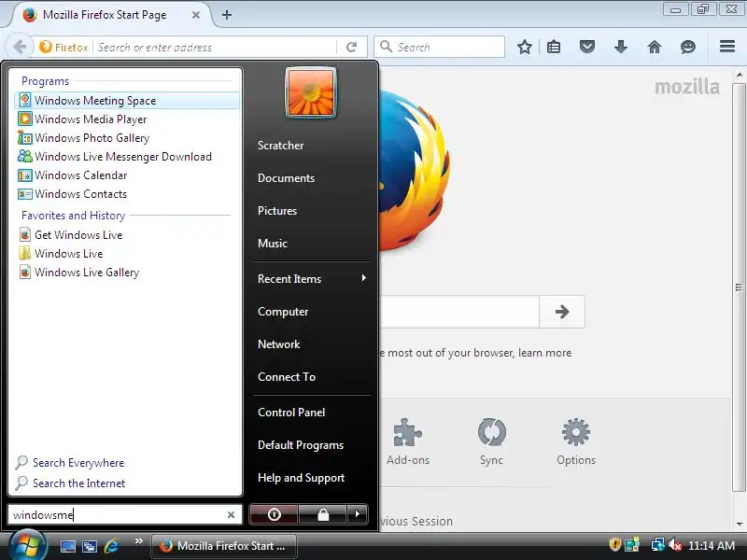Reload the page in Firefox

click(352, 48)
